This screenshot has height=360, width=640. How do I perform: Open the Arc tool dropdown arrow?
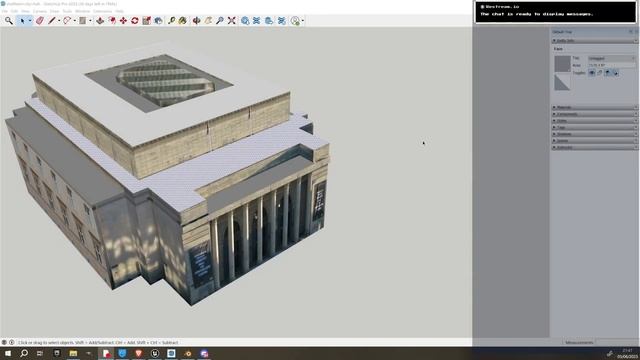(x=75, y=21)
